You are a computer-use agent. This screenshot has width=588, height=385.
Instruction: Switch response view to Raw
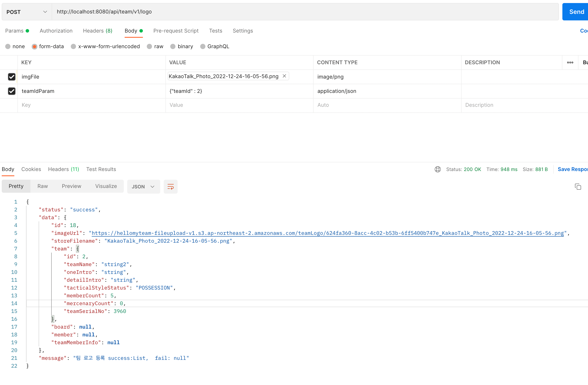43,186
